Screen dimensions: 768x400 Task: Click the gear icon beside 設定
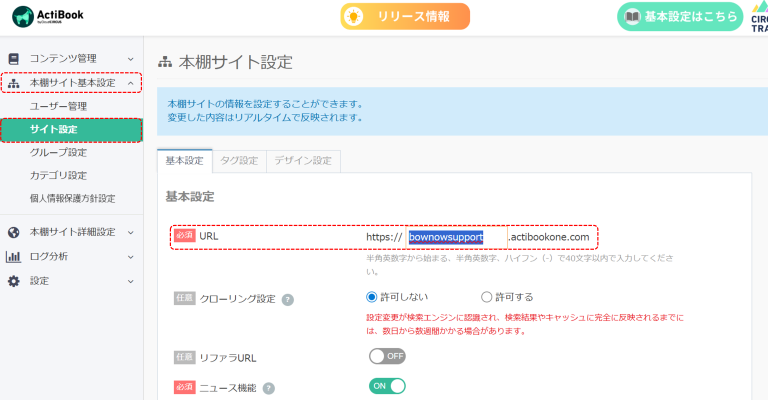tap(14, 281)
